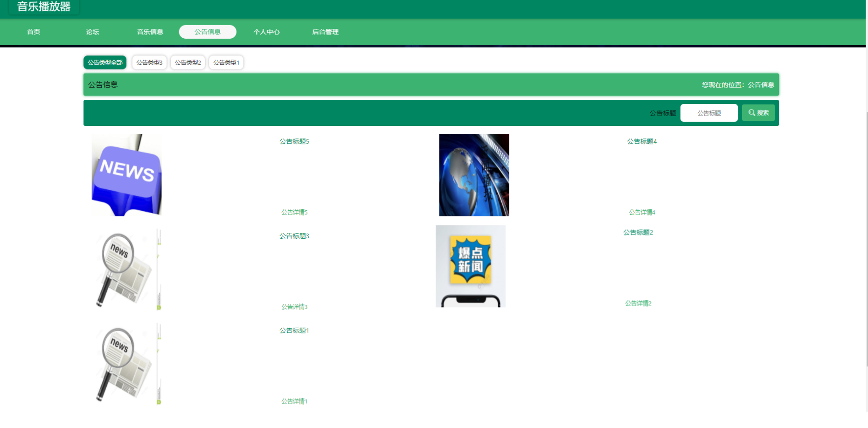
Task: Click the NEWS keyboard key thumbnail
Action: tap(126, 175)
